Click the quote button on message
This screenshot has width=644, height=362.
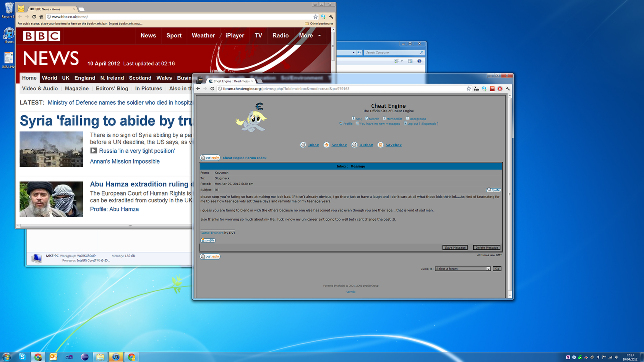click(493, 190)
